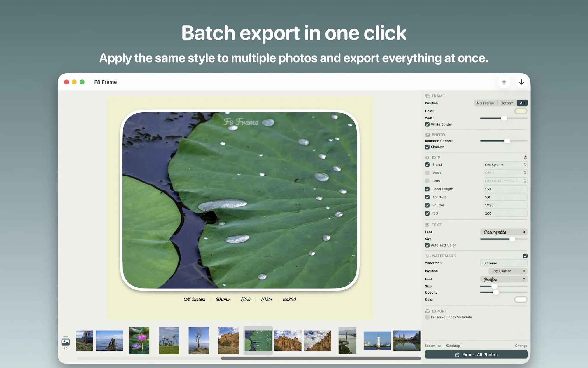Click the Watermark text field showing F8 Frame
Viewport: 588px width, 368px height.
pyautogui.click(x=504, y=263)
